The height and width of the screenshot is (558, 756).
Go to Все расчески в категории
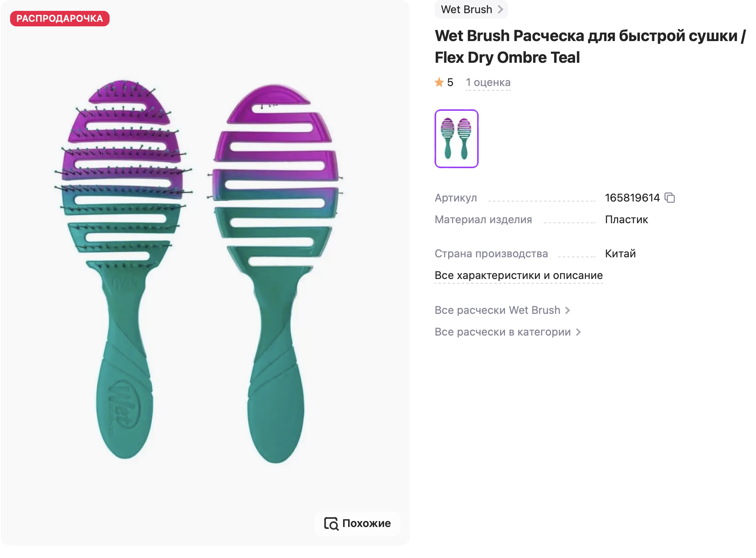coord(502,332)
